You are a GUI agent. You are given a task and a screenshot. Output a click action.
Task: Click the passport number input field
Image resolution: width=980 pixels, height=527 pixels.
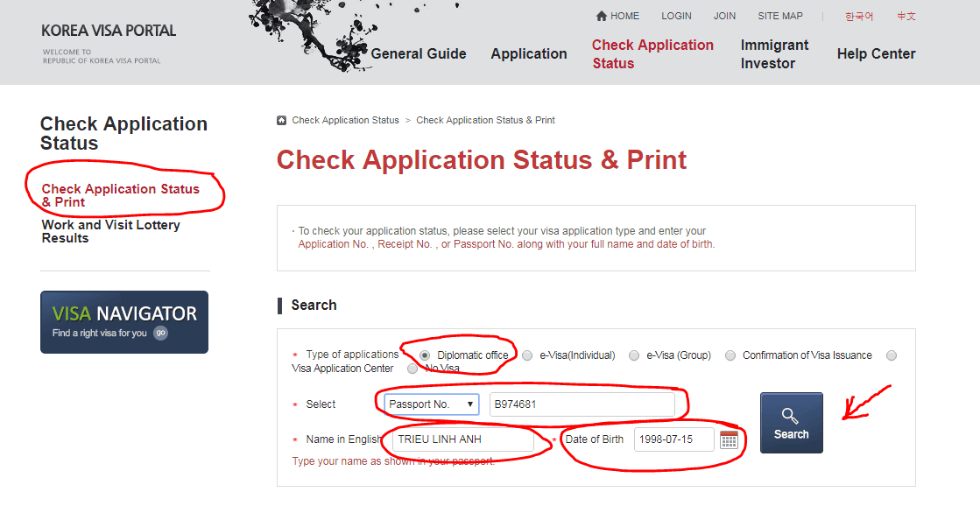582,404
